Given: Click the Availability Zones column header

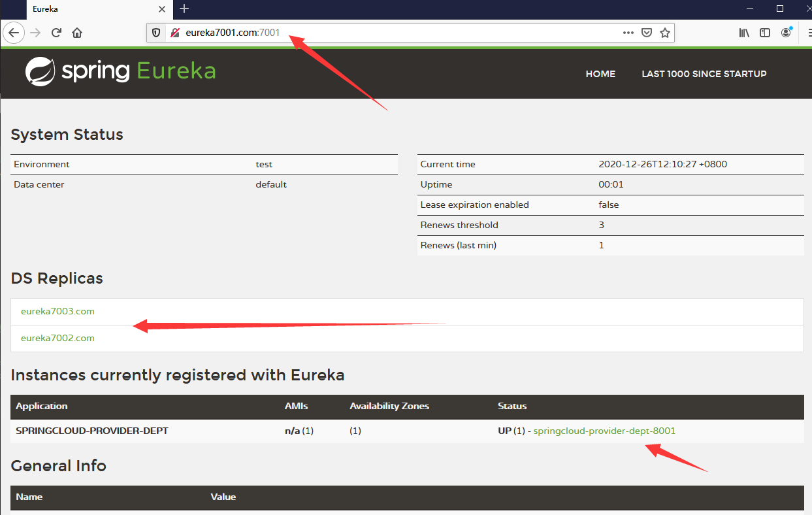Looking at the screenshot, I should tap(389, 406).
